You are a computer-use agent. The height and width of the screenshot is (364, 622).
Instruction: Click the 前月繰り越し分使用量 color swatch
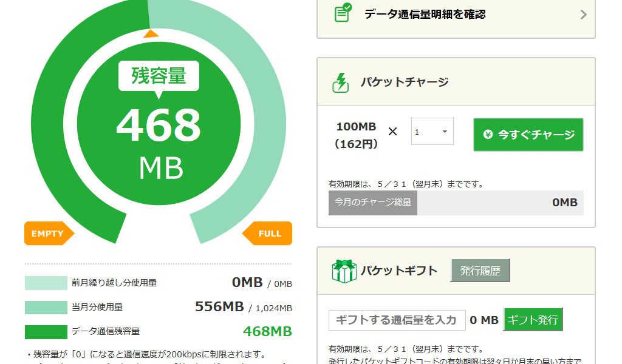pos(46,283)
